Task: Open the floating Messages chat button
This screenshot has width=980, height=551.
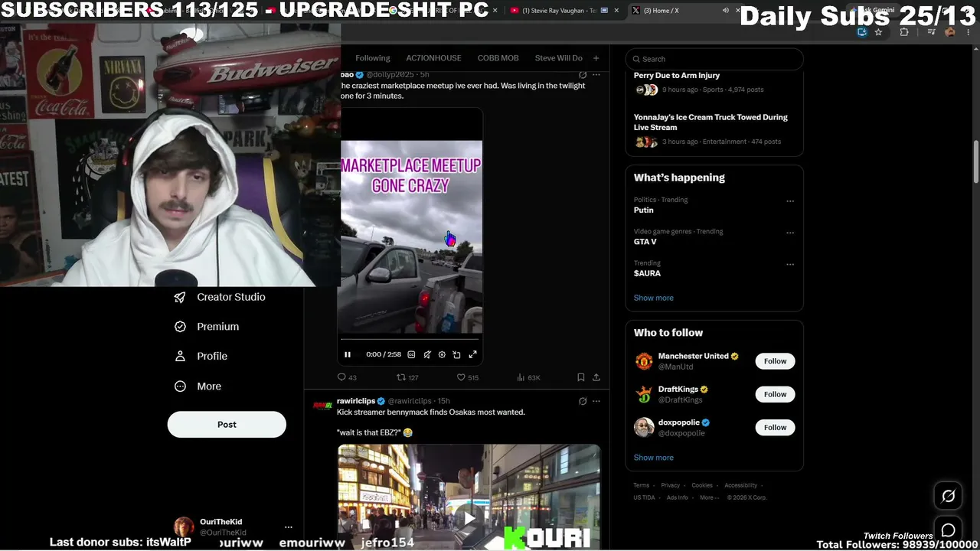Action: [948, 530]
